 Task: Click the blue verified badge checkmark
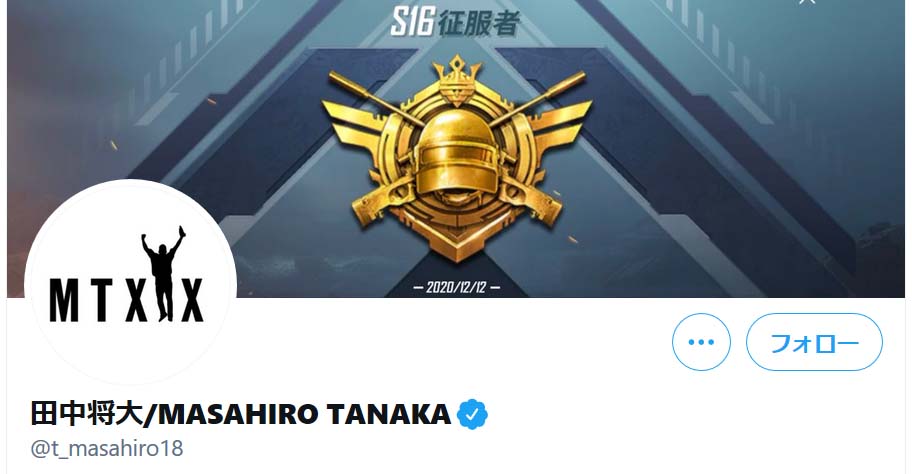tap(472, 414)
